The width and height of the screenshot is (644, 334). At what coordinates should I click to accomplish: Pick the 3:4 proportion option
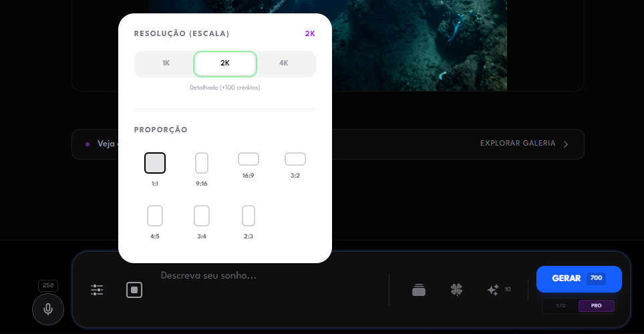coord(202,216)
